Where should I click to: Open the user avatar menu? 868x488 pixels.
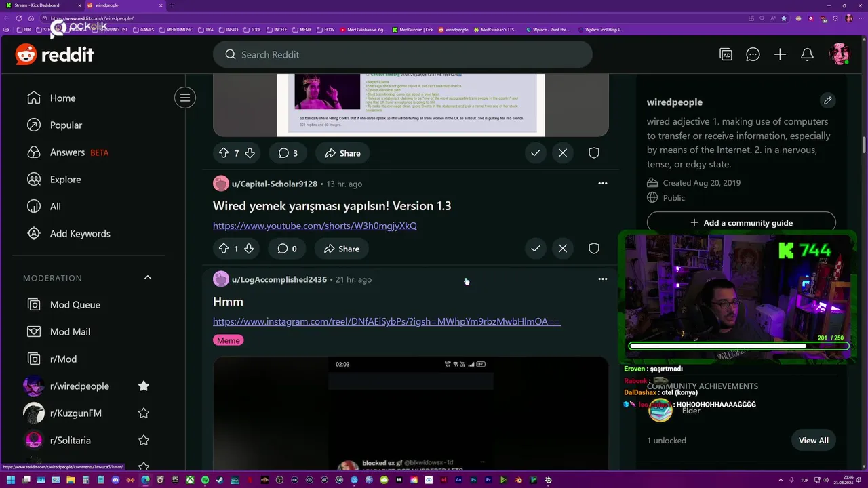pyautogui.click(x=840, y=54)
